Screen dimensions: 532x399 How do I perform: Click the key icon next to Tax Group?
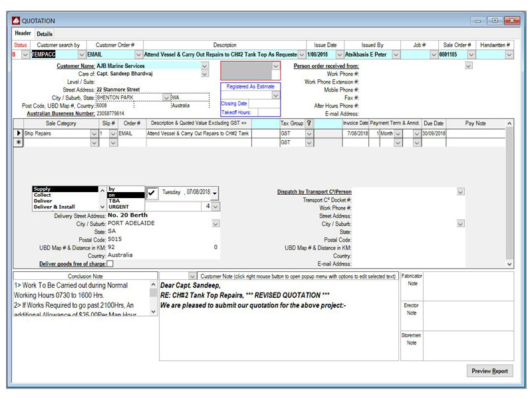click(309, 123)
